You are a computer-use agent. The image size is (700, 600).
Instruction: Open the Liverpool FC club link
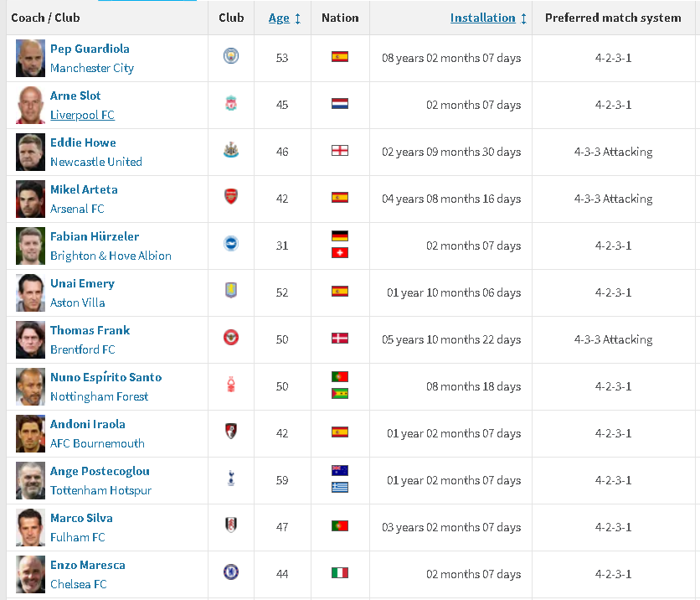[x=82, y=115]
